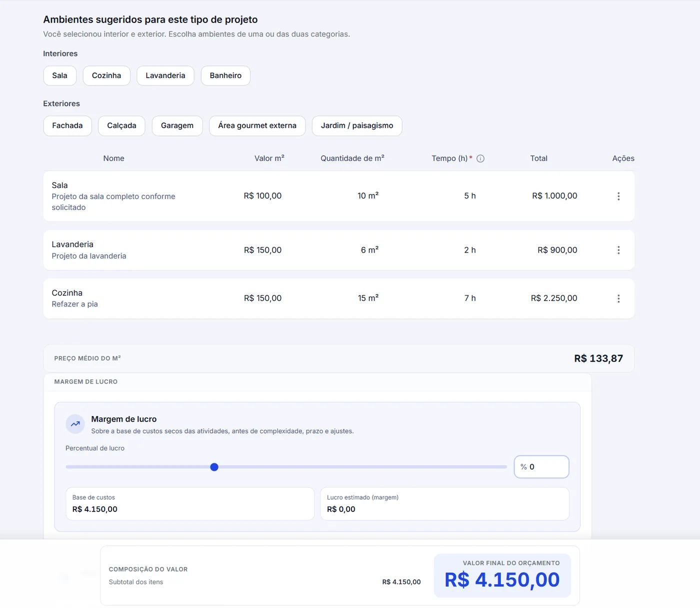The height and width of the screenshot is (608, 700).
Task: Click the profit percentage slider handle
Action: point(214,467)
